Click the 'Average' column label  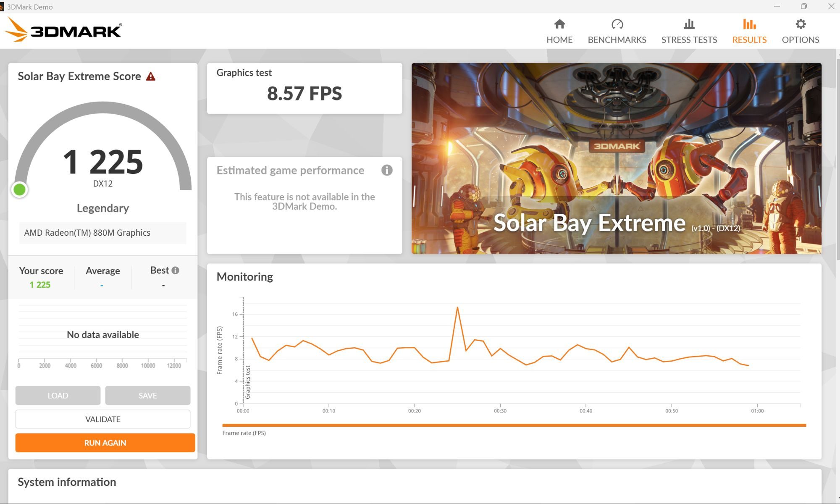[103, 271]
